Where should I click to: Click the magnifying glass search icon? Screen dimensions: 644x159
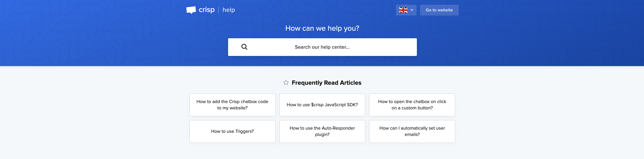pyautogui.click(x=244, y=47)
